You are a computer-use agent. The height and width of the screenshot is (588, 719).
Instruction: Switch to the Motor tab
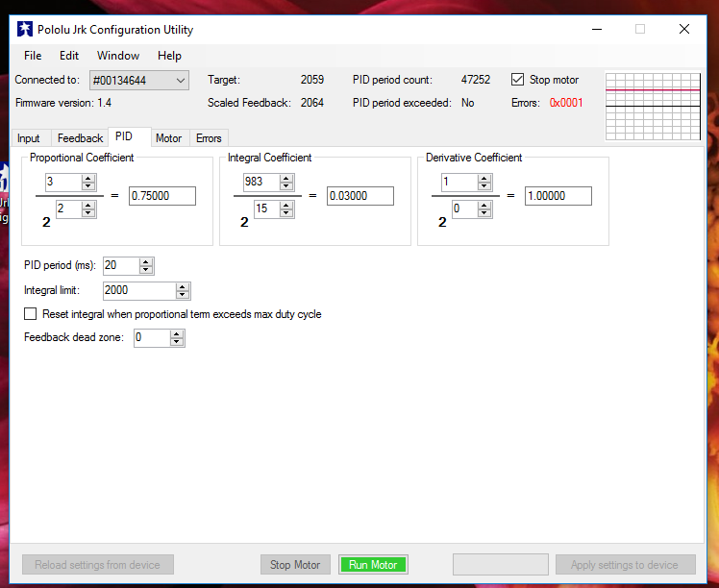pos(169,138)
